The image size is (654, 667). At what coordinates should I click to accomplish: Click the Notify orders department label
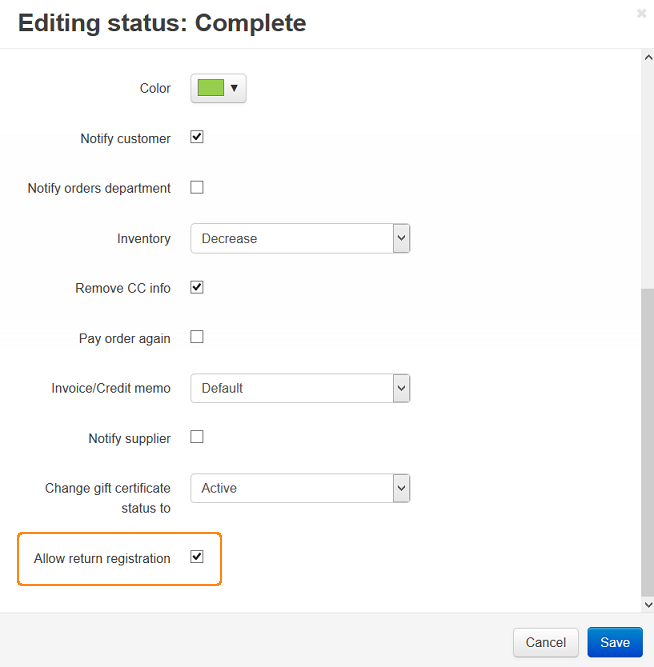[x=99, y=188]
